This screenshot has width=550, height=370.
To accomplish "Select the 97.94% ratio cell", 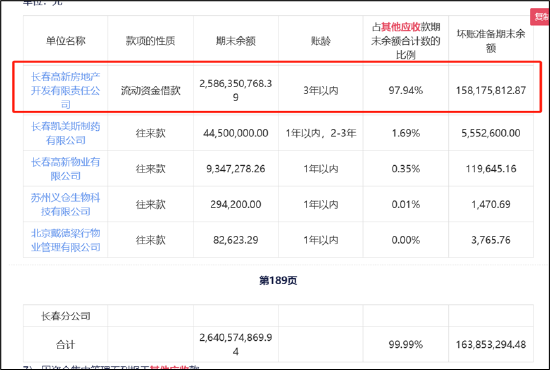I will coord(406,90).
